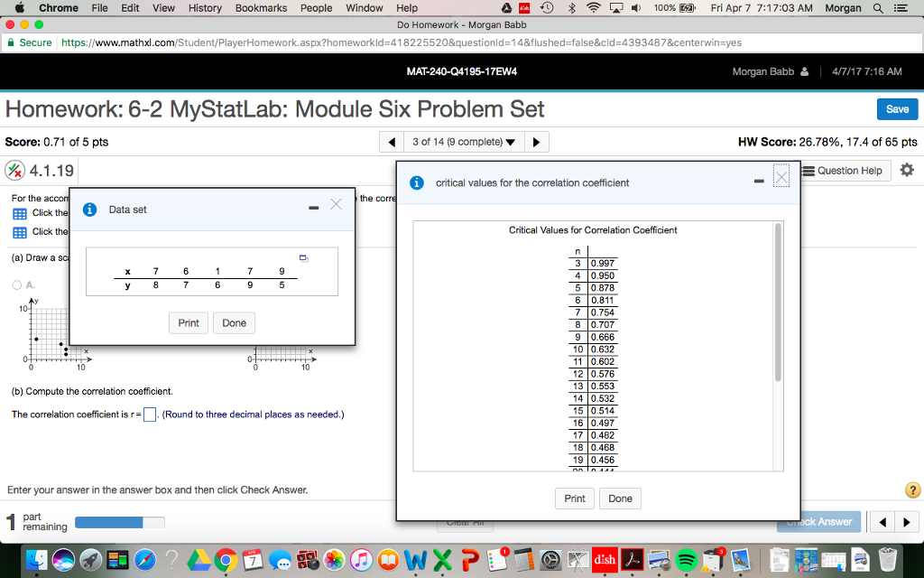Go to previous question arrow near score
924x578 pixels.
pos(392,142)
